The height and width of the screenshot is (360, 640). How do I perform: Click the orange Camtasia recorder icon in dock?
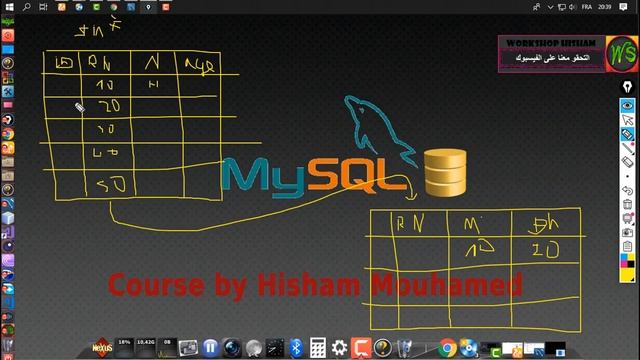[361, 348]
